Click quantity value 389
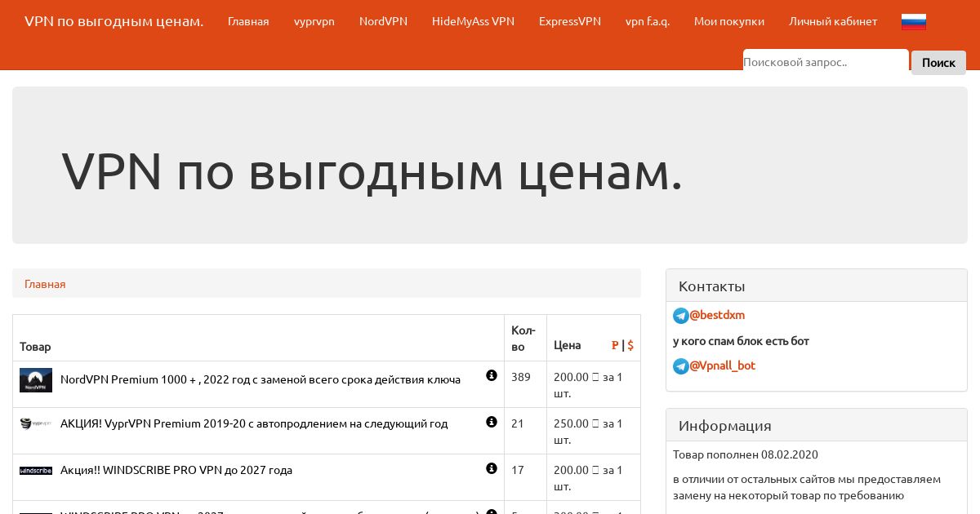This screenshot has height=514, width=980. pyautogui.click(x=520, y=377)
